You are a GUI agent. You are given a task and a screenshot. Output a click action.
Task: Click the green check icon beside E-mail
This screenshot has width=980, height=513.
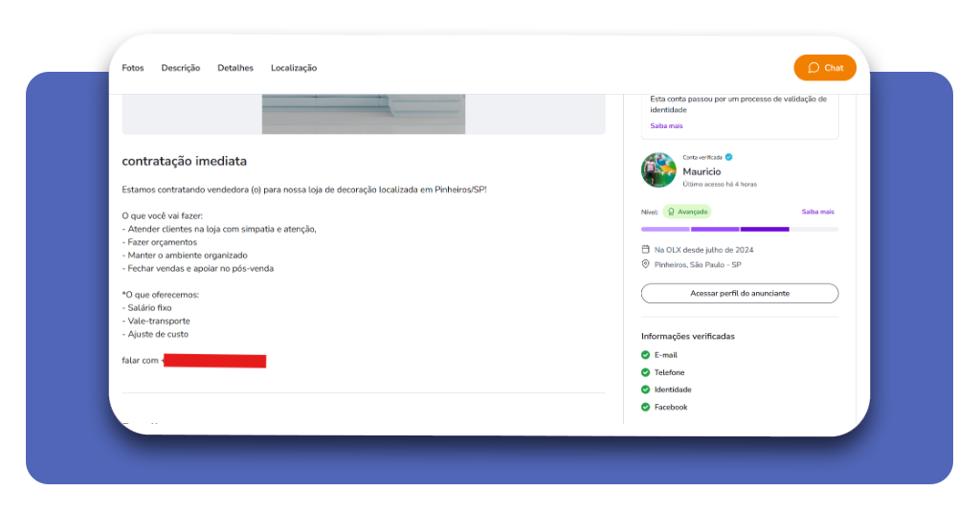[x=646, y=355]
